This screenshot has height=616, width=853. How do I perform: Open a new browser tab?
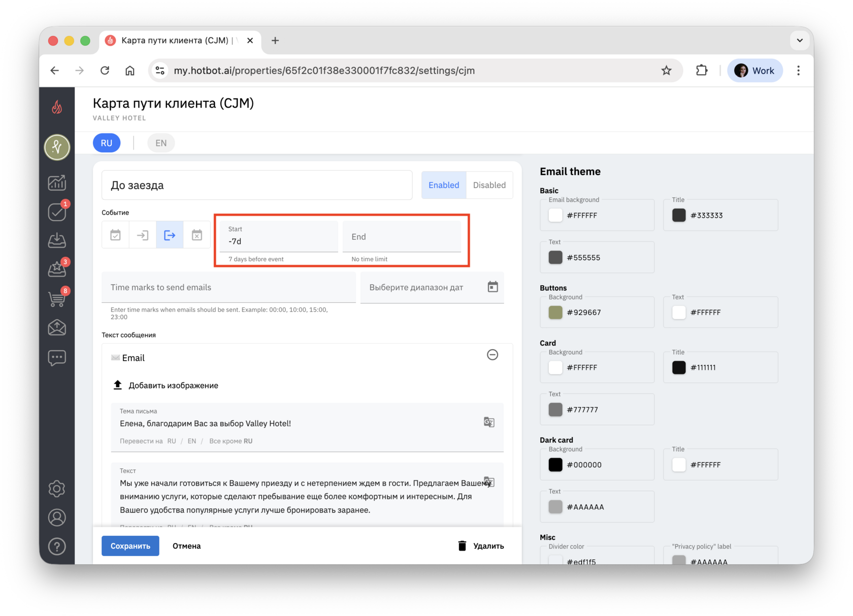[275, 41]
